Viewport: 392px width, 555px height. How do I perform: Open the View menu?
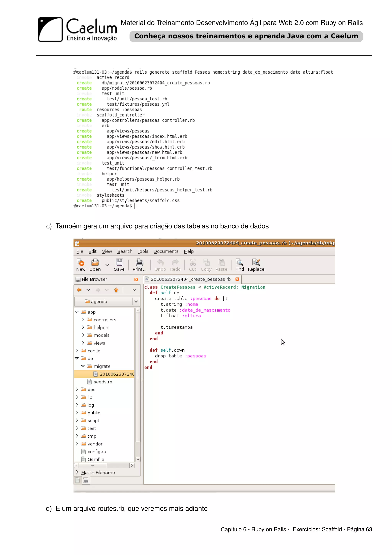tap(107, 251)
